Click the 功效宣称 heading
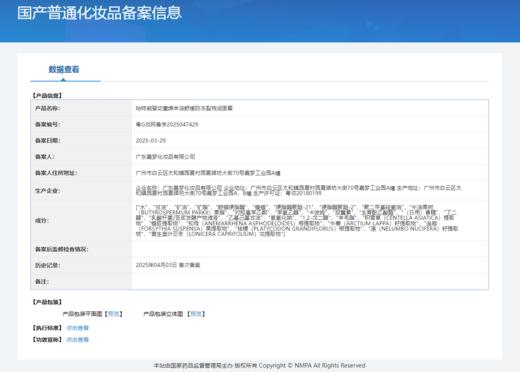520x372 pixels. click(x=47, y=339)
